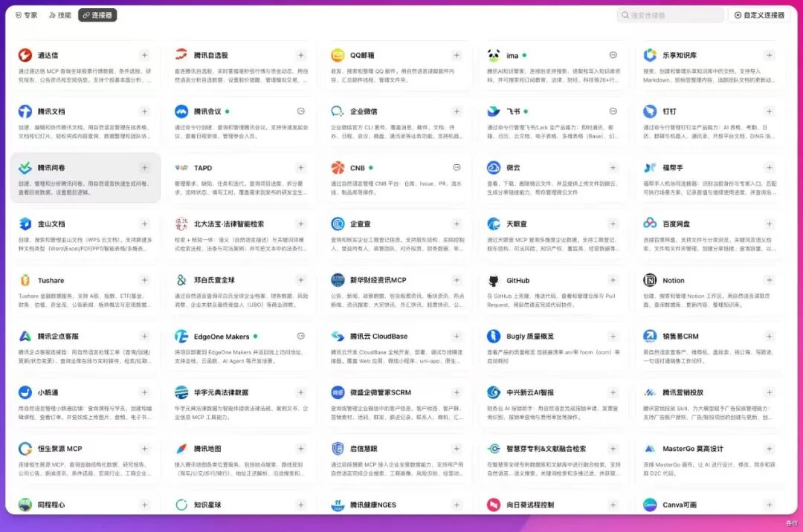Viewport: 803px width, 532px height.
Task: Click the Tushare icon
Action: (x=25, y=280)
